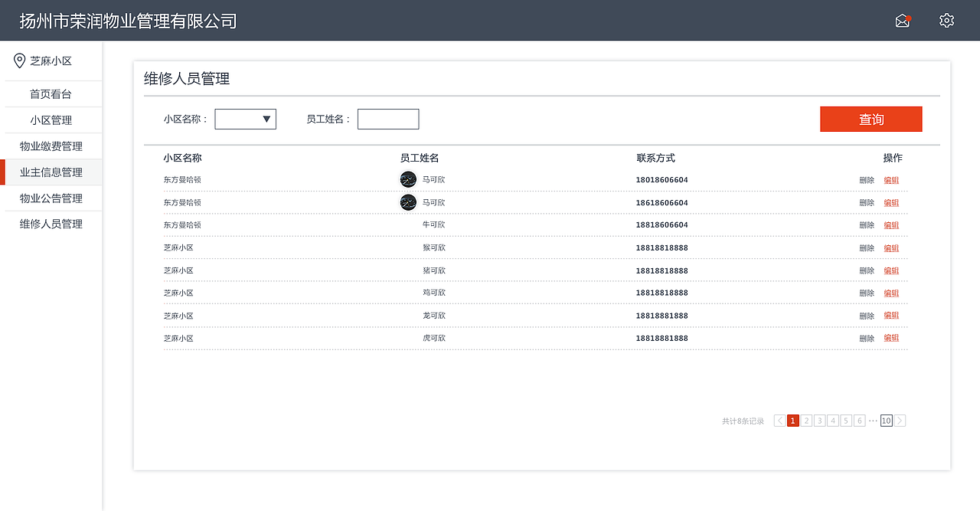Click the 员工姓名 column header

(420, 158)
